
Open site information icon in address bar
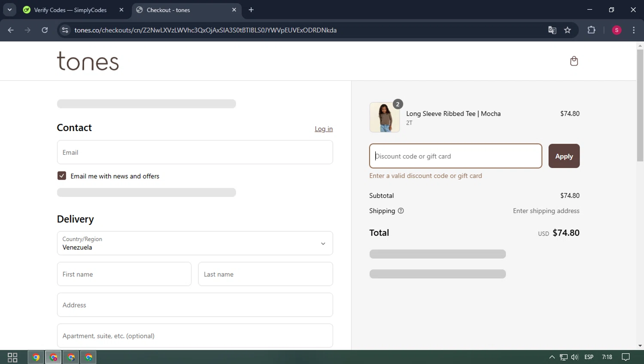click(x=65, y=30)
